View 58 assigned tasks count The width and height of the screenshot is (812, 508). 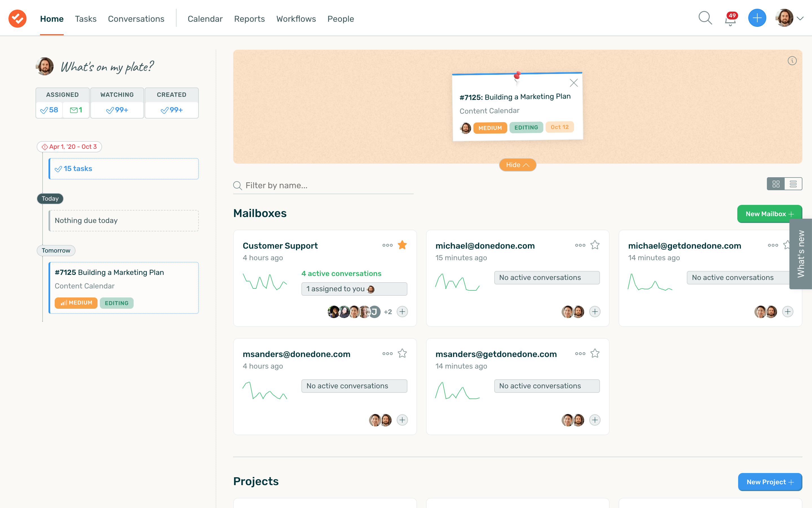(49, 110)
